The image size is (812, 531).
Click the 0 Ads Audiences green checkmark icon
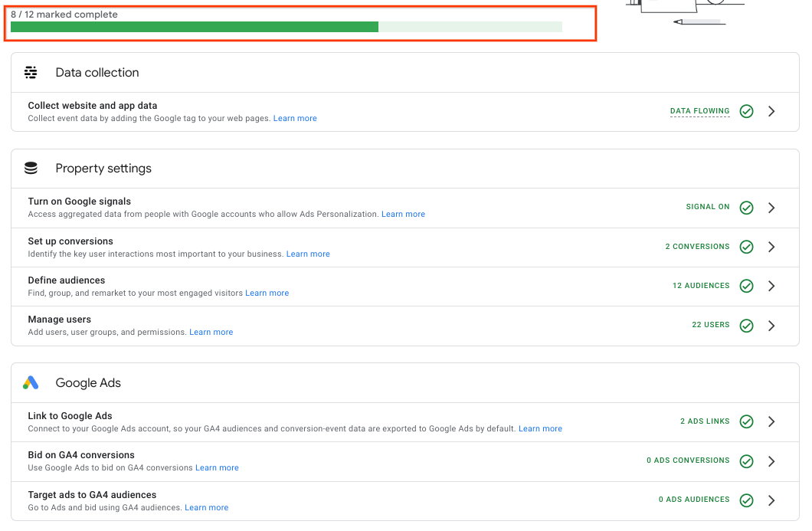[746, 500]
